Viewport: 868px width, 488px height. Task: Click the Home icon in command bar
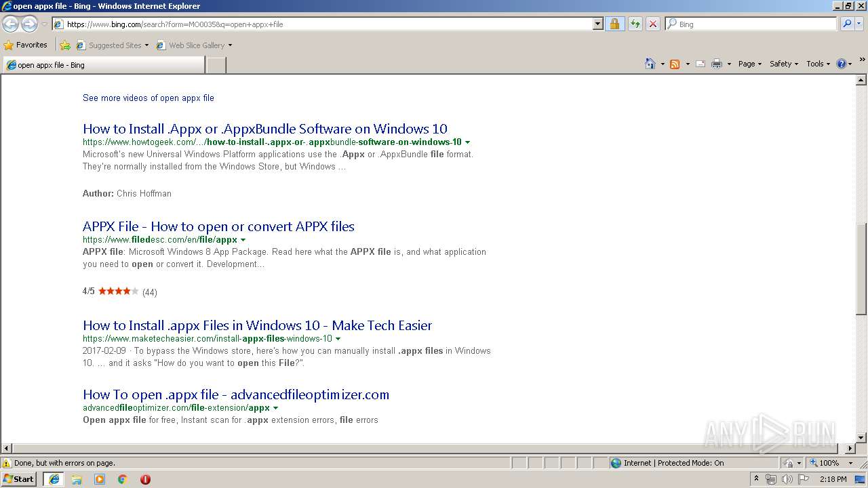pyautogui.click(x=650, y=64)
